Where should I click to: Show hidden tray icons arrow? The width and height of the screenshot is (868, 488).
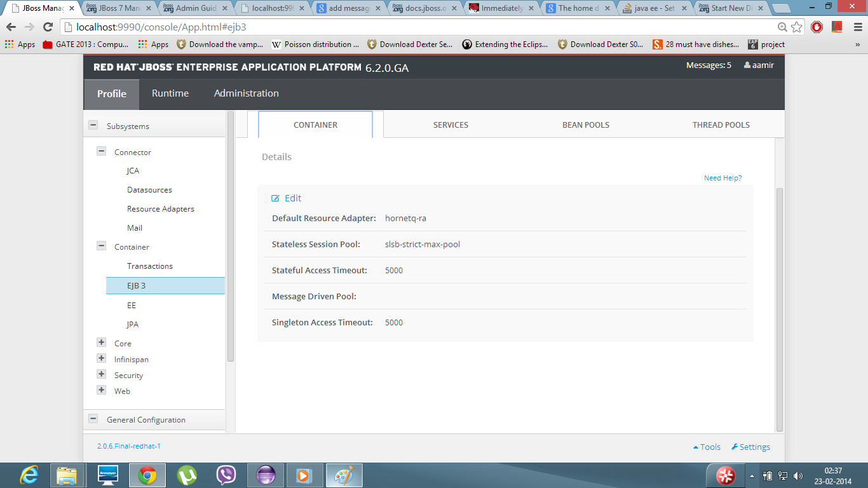tap(752, 476)
